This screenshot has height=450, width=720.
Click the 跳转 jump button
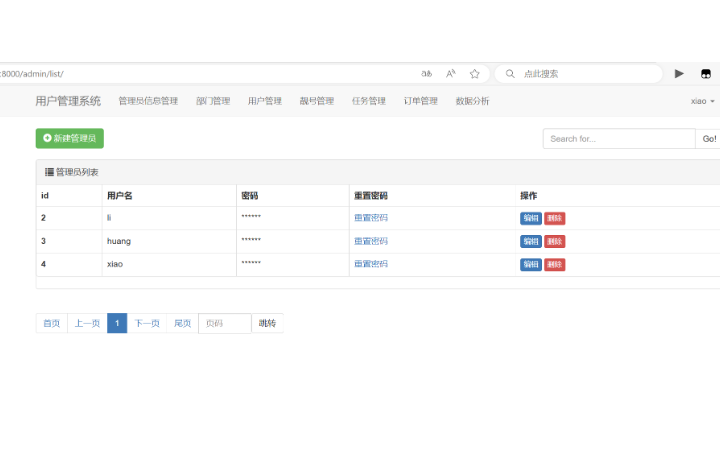[267, 323]
